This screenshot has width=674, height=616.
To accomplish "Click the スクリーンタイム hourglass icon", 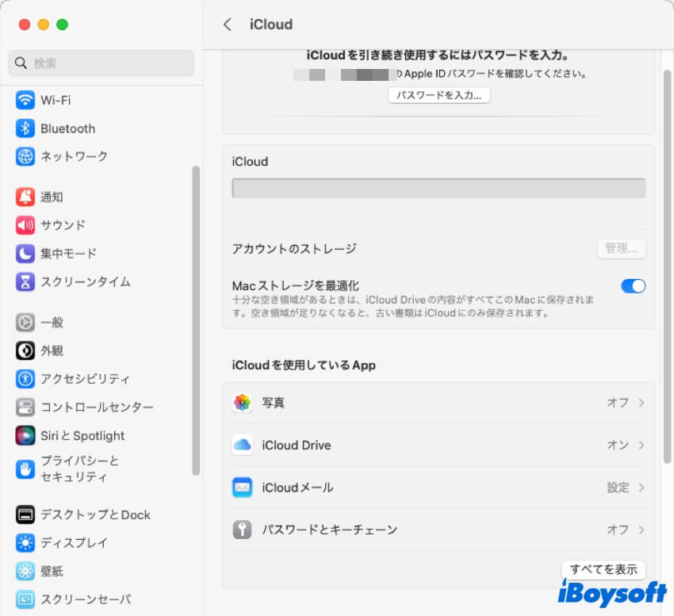I will pos(25,282).
